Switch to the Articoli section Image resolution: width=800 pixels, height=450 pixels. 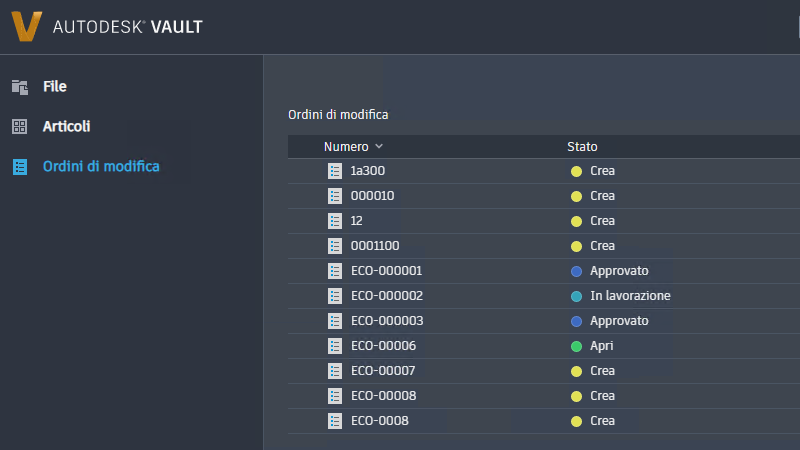click(66, 127)
